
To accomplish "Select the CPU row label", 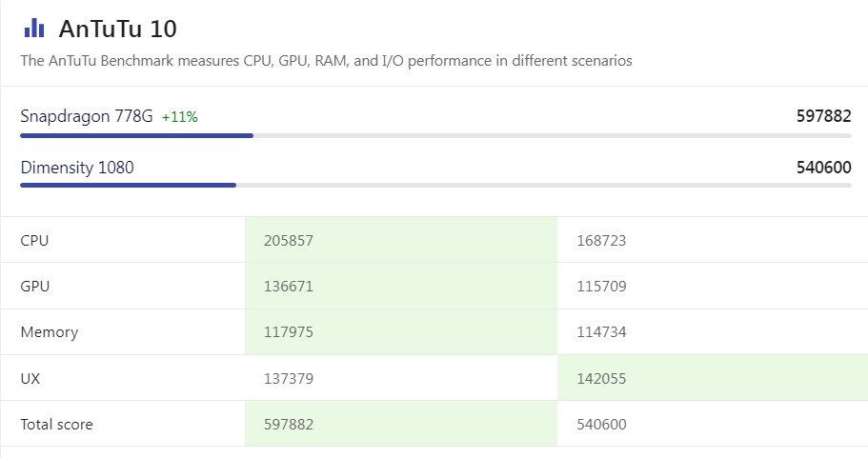I will click(34, 241).
